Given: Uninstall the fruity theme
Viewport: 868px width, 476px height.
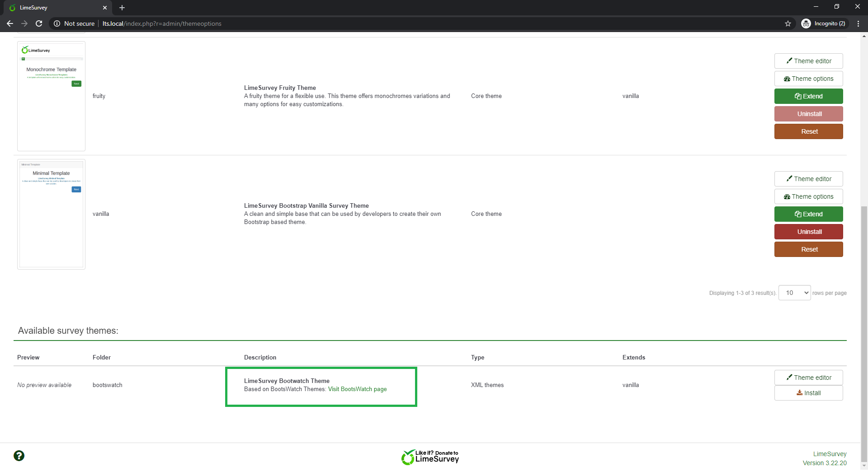Looking at the screenshot, I should pyautogui.click(x=808, y=114).
